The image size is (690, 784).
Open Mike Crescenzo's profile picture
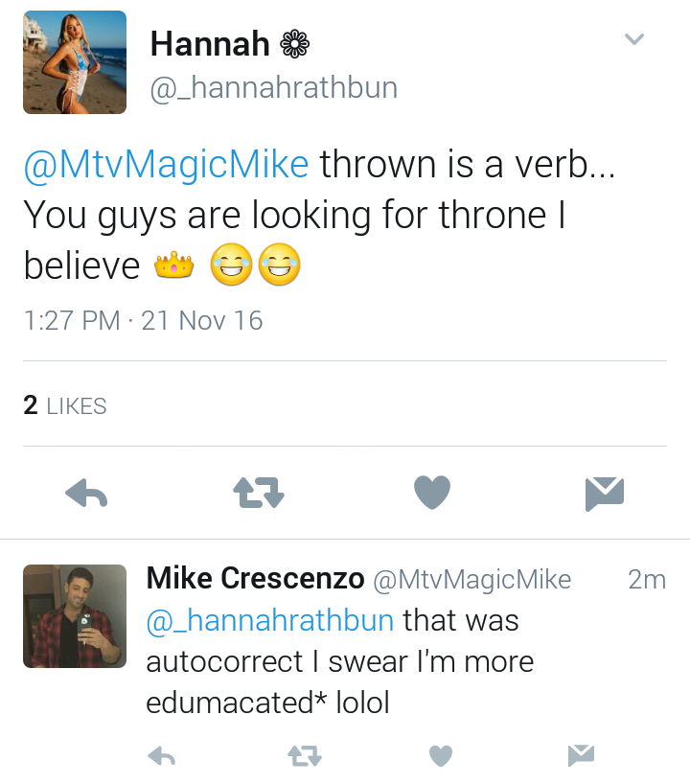point(75,616)
